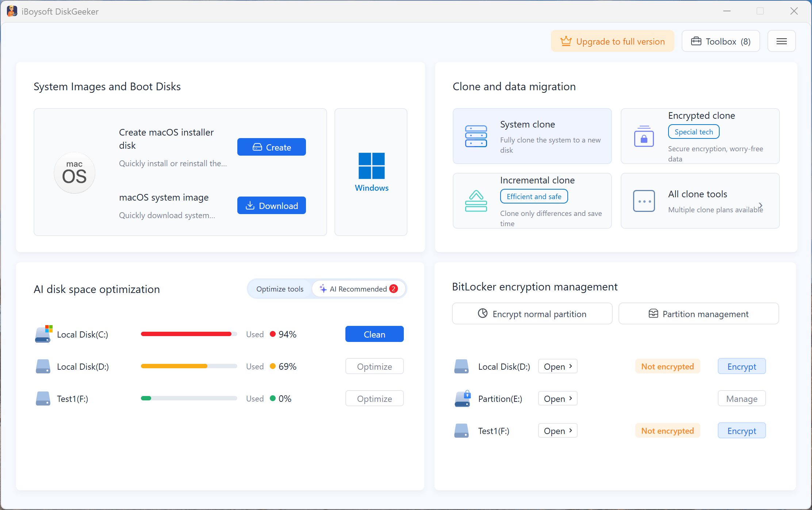Viewport: 812px width, 510px height.
Task: Click Local Disk(D:) drive icon in optimization list
Action: coord(43,366)
